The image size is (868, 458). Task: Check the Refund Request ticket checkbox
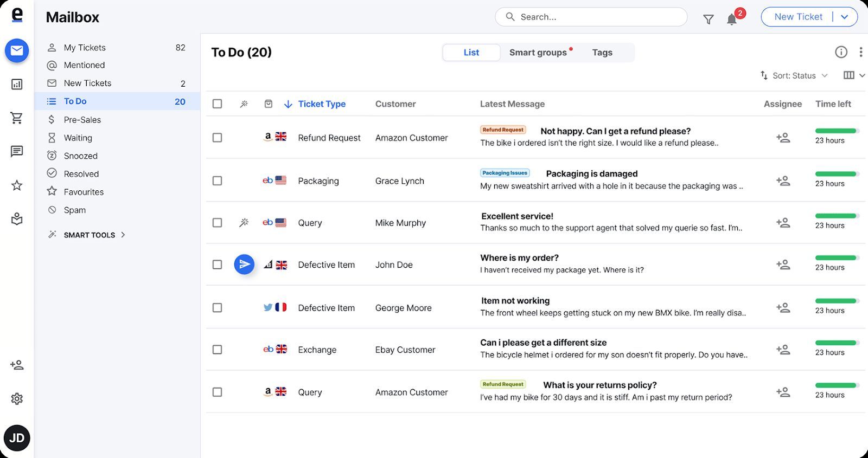217,138
